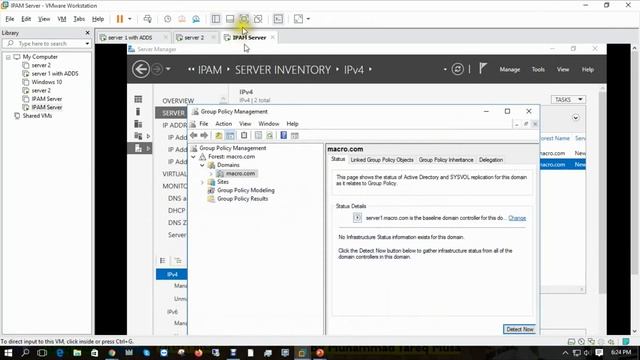This screenshot has width=640, height=360.
Task: Open the VMware VM menu
Action: (62, 19)
